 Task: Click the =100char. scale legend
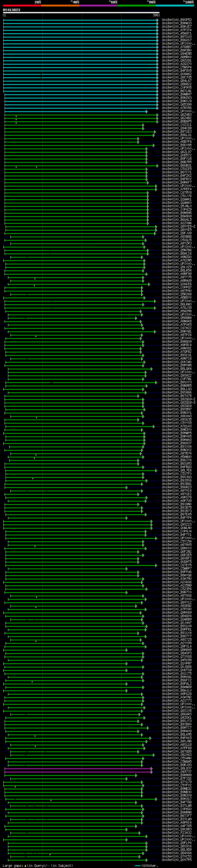tap(147, 865)
